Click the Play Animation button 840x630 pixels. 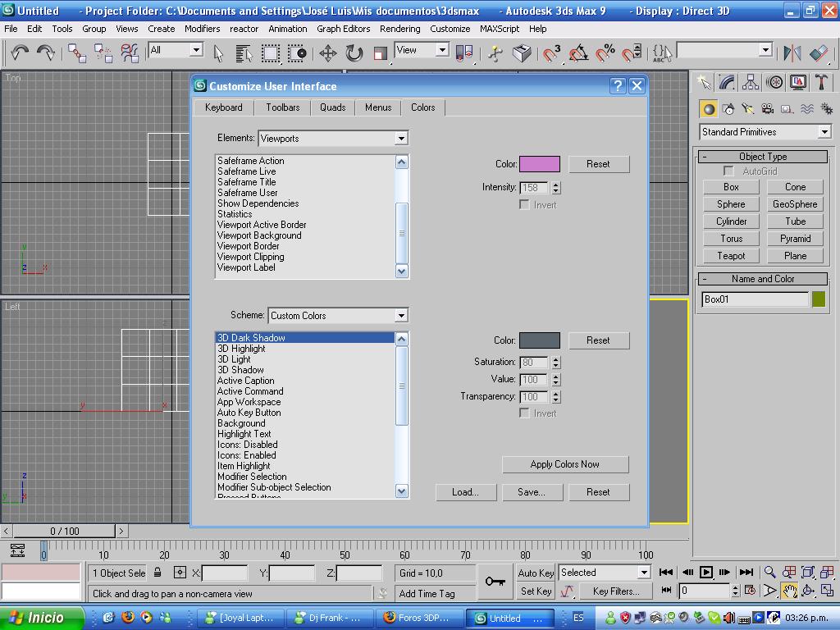706,572
